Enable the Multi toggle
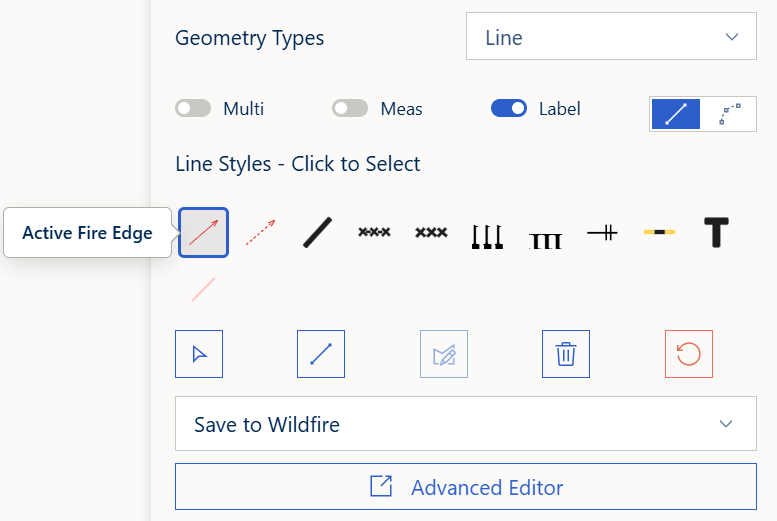Screen dimensions: 777x521 [193, 108]
